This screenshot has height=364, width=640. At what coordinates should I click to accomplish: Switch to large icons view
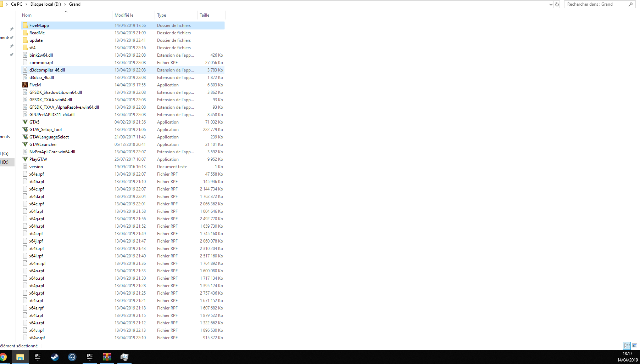[634, 346]
